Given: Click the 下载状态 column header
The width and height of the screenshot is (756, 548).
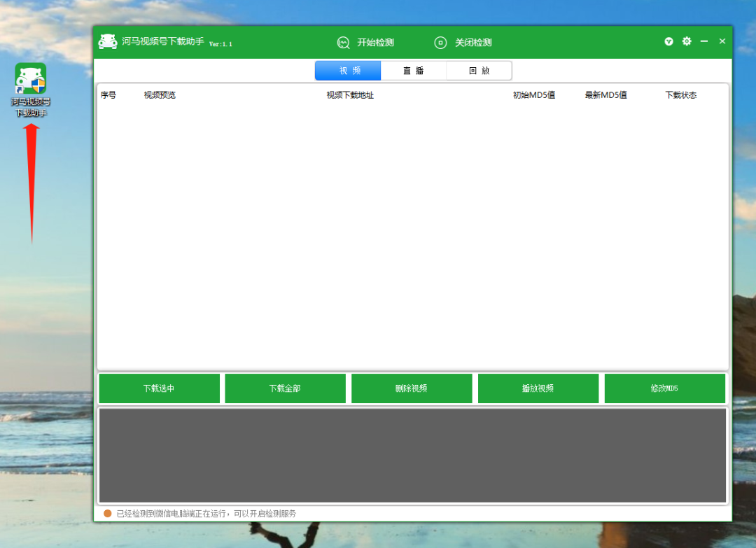Looking at the screenshot, I should pos(680,95).
